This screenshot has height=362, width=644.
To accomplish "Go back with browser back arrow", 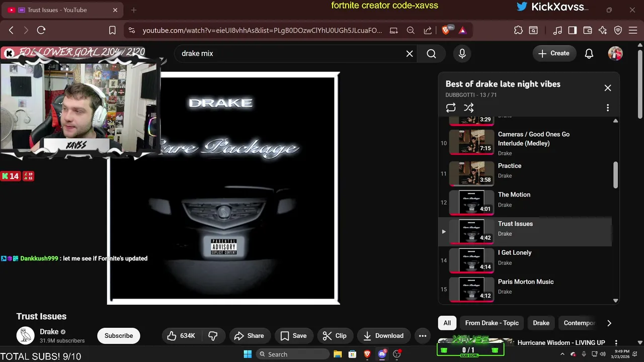I will tap(11, 30).
